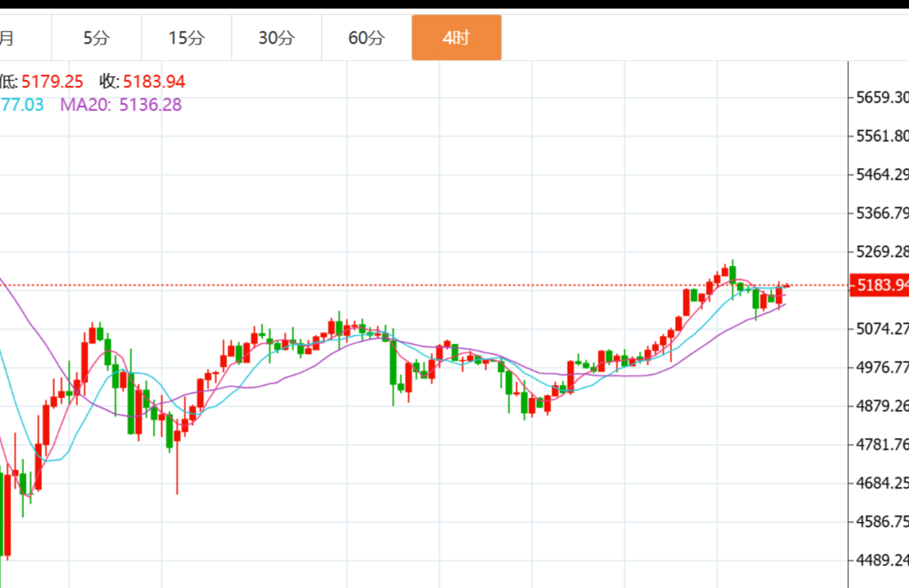Click the 5659.30 price axis label
This screenshot has height=588, width=909.
[882, 97]
